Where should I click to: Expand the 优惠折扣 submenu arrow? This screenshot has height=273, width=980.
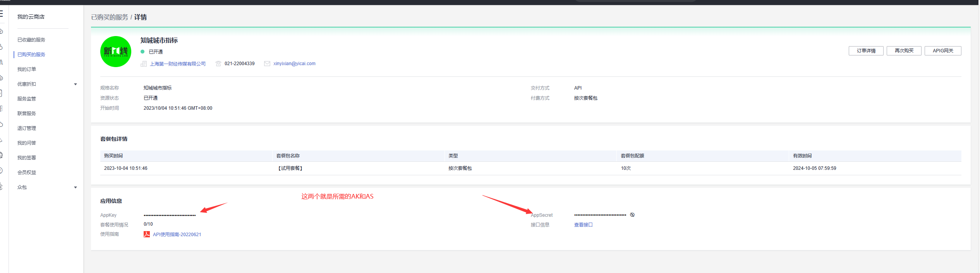click(x=76, y=84)
